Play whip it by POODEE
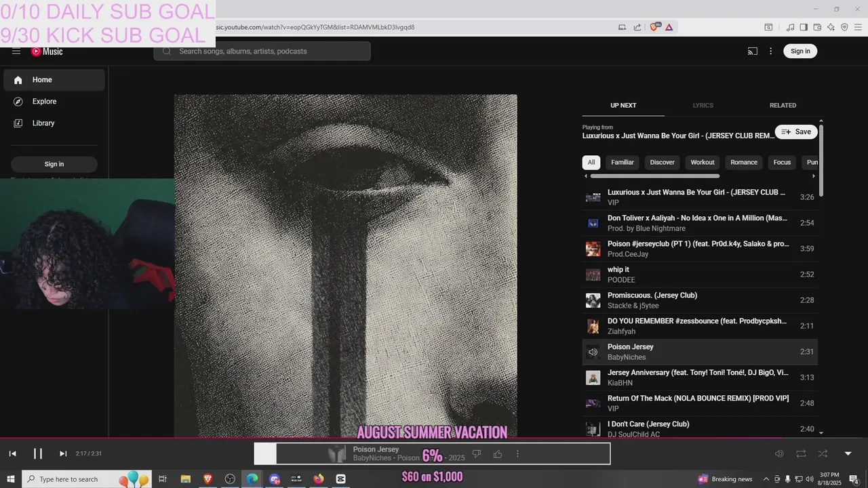Screen dimensions: 868x488 700,274
